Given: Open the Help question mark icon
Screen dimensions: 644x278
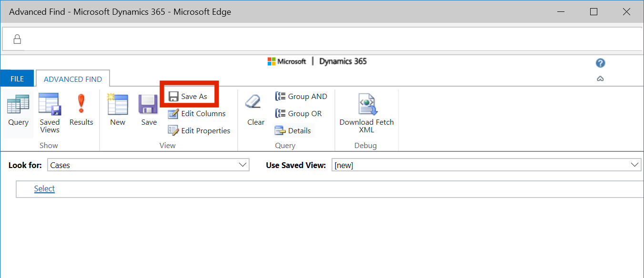Looking at the screenshot, I should pos(600,63).
